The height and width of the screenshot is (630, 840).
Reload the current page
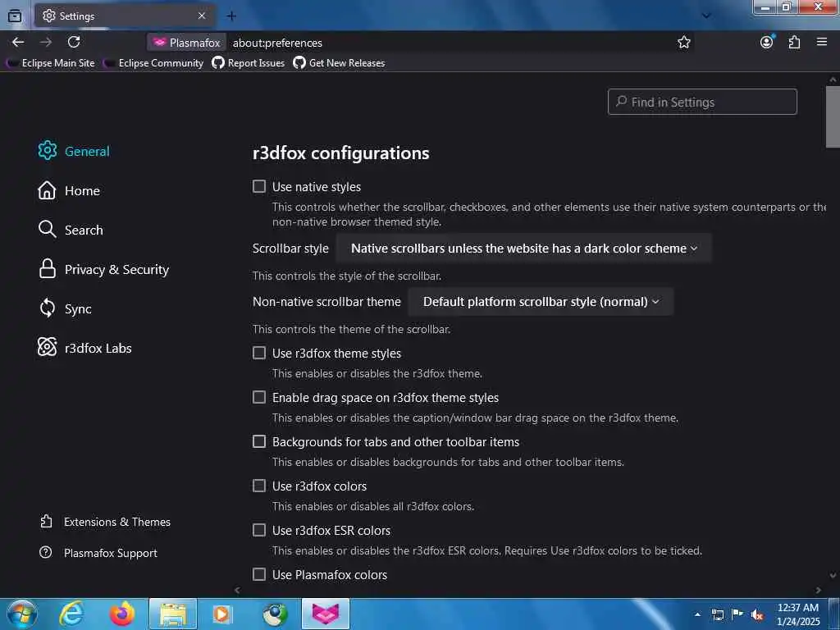tap(74, 42)
